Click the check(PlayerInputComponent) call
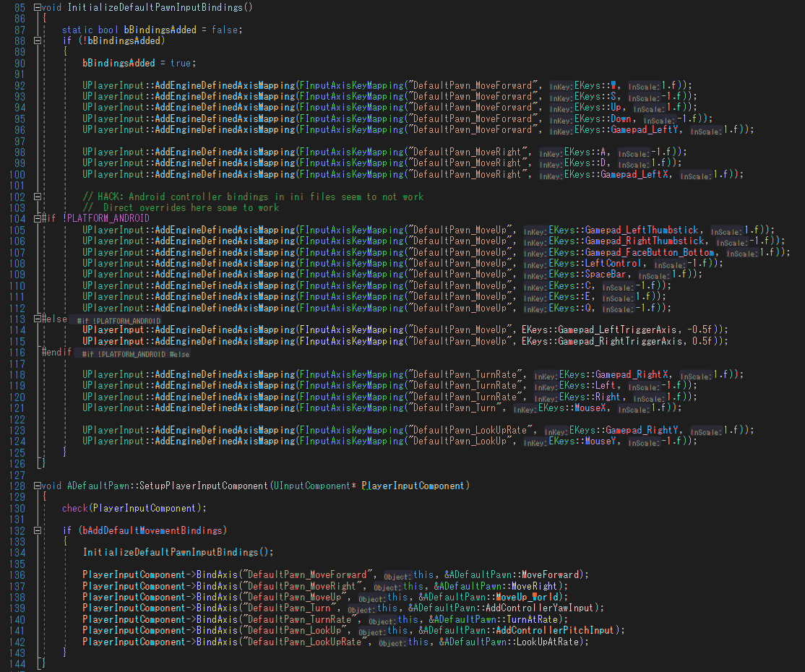The height and width of the screenshot is (672, 805). point(134,508)
